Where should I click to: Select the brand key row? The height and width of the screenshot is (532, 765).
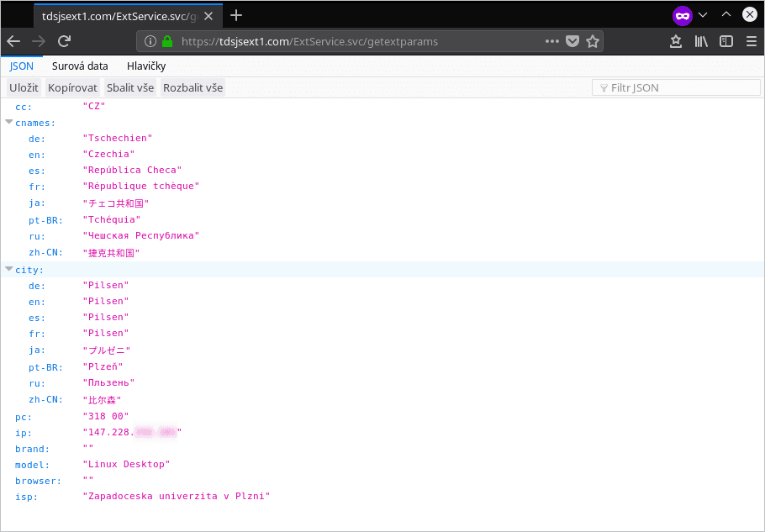tap(382, 449)
